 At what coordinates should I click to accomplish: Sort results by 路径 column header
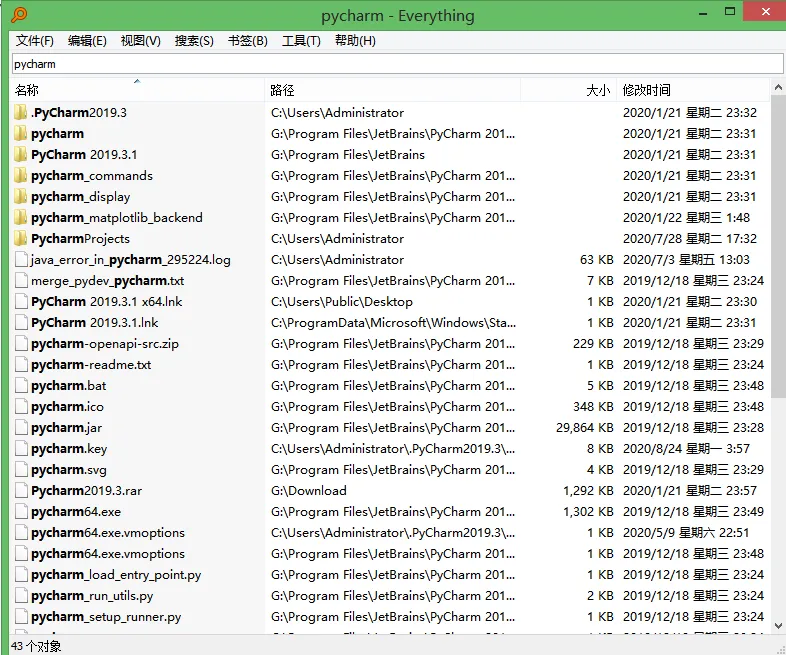coord(392,90)
